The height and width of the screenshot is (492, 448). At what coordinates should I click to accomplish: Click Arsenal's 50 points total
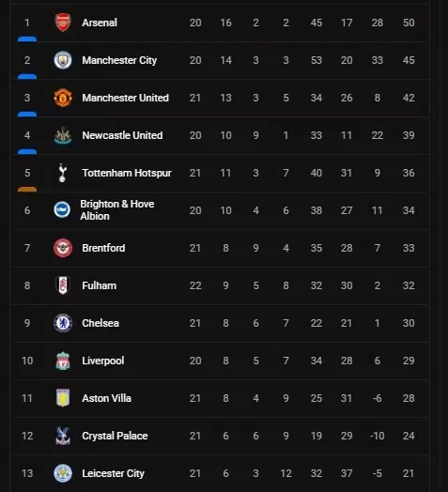point(409,23)
